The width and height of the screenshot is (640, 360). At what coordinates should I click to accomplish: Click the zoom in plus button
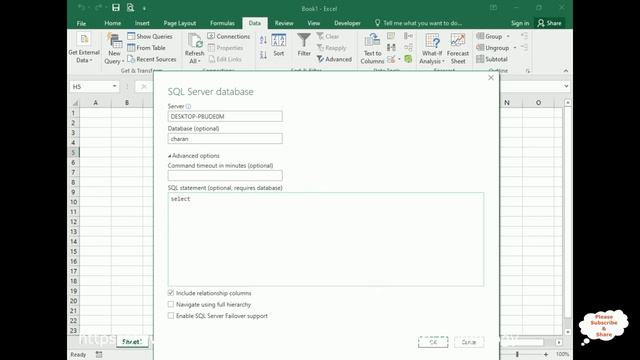coord(546,354)
